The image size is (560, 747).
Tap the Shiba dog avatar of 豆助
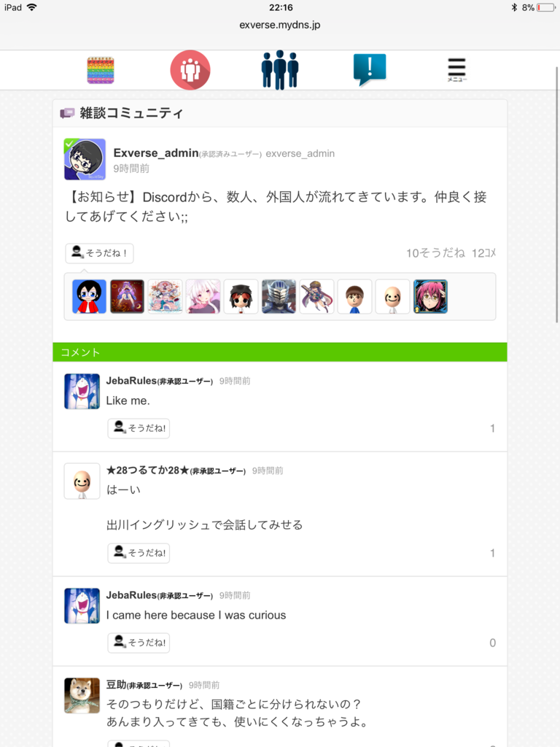tap(82, 695)
